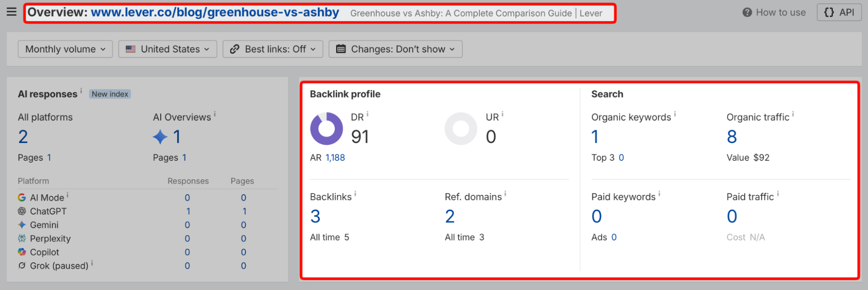This screenshot has height=290, width=868.
Task: Open the www.lever.co/blog/greenhouse-vs-ashby URL link
Action: click(x=215, y=12)
